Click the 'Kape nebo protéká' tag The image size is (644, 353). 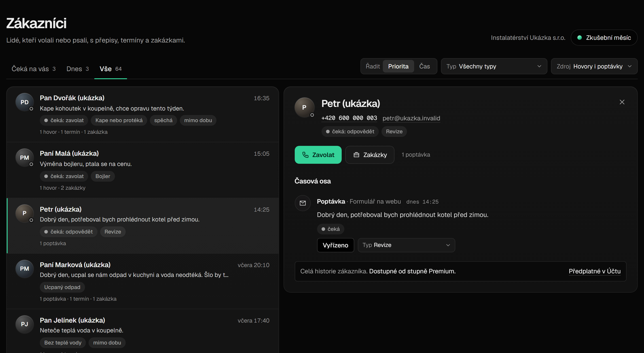point(119,120)
